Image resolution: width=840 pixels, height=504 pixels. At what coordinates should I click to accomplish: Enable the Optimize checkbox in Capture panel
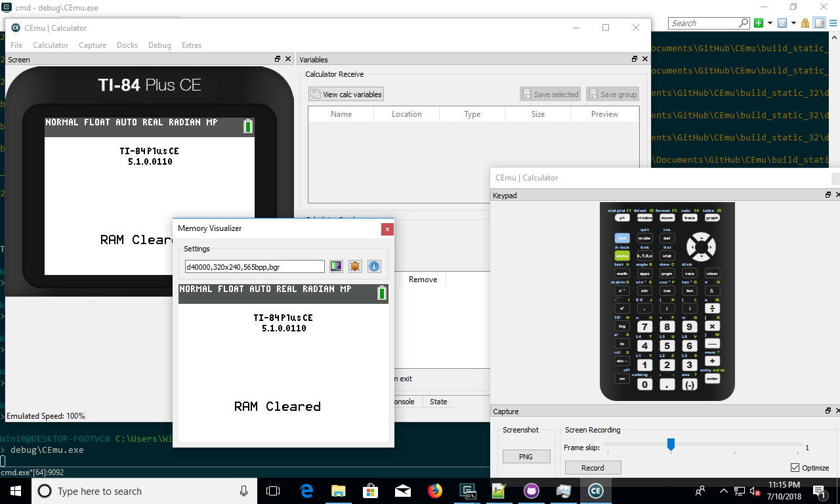796,467
